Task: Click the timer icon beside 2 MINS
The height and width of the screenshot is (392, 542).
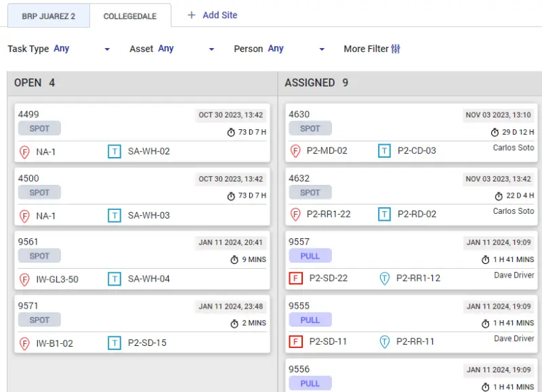Action: tap(234, 323)
